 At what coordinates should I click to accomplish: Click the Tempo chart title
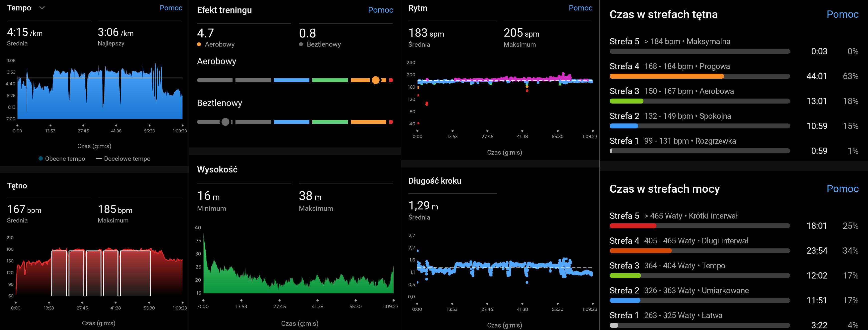19,8
